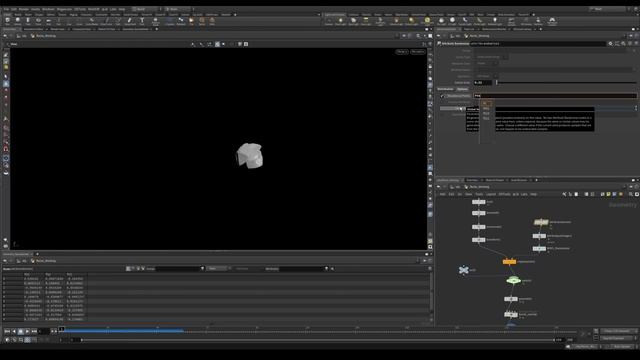Toggle the checkbox beside the highlighted parameter field
The width and height of the screenshot is (640, 360).
pyautogui.click(x=442, y=96)
